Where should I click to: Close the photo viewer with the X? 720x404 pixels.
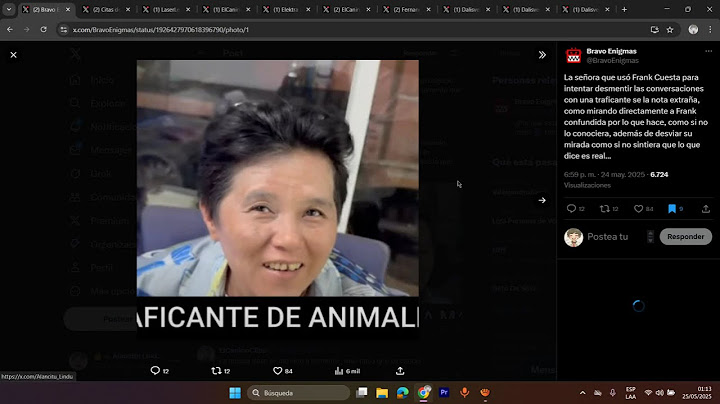[13, 55]
